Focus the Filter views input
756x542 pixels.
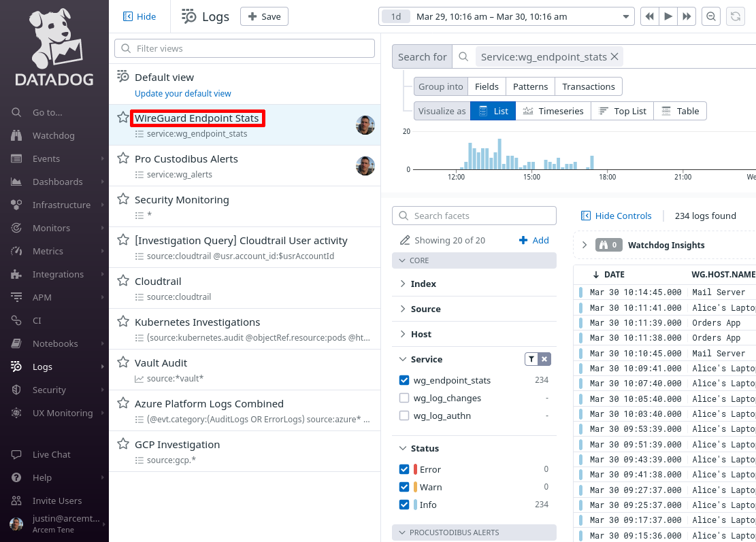pyautogui.click(x=244, y=48)
